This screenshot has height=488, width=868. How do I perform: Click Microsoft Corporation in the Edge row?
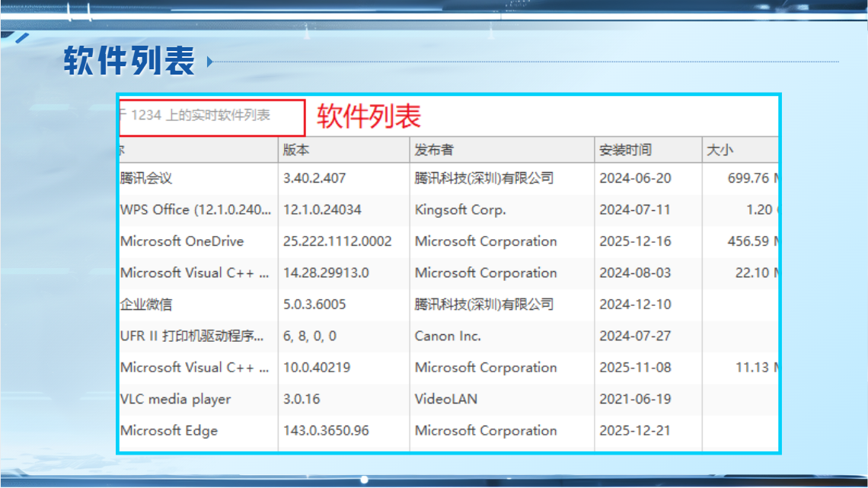click(x=486, y=430)
